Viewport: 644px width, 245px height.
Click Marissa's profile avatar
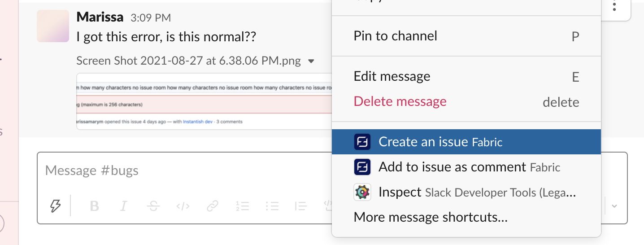(x=53, y=26)
